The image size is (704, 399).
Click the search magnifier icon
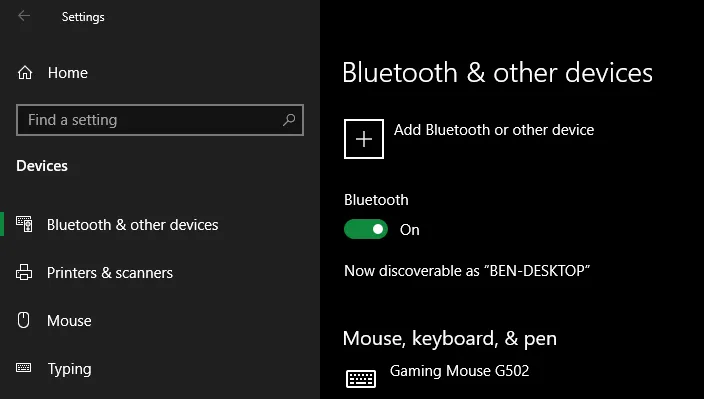point(289,120)
